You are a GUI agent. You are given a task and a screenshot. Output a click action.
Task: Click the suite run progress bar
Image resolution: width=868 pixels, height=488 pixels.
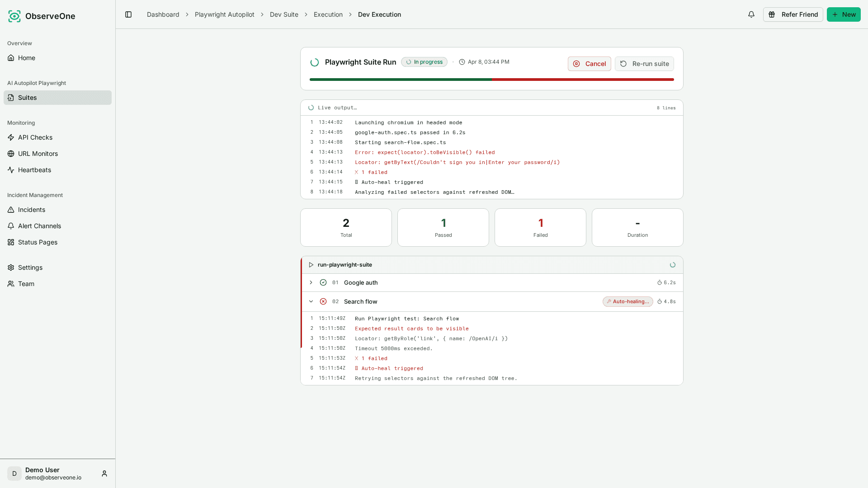[492, 80]
